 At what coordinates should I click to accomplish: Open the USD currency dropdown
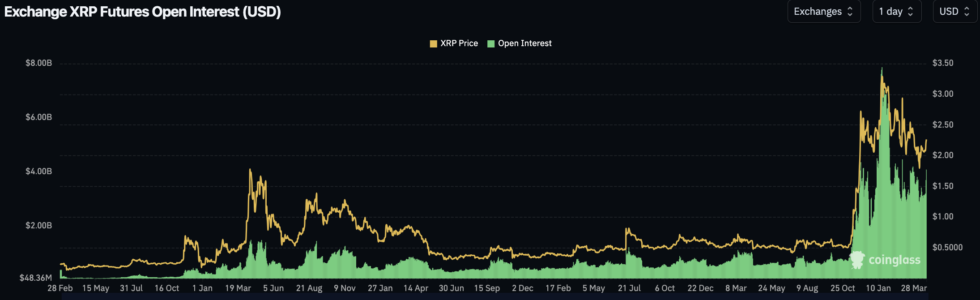(x=955, y=12)
